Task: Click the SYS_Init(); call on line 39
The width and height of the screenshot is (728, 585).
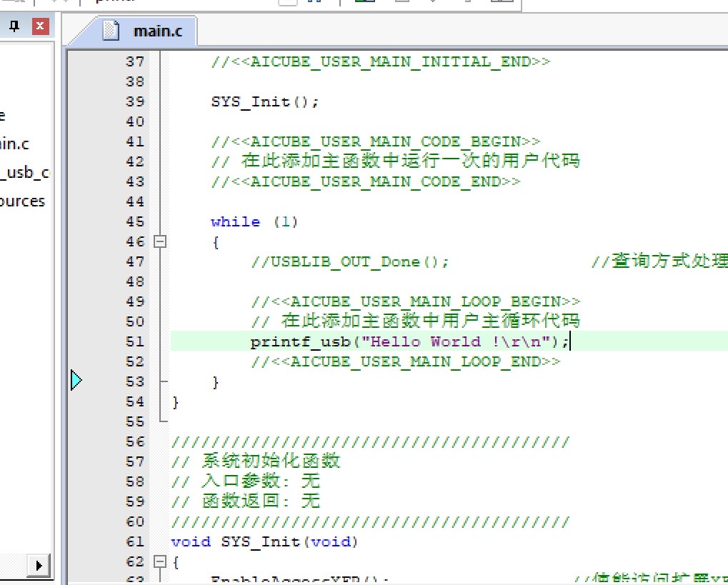Action: (x=264, y=102)
